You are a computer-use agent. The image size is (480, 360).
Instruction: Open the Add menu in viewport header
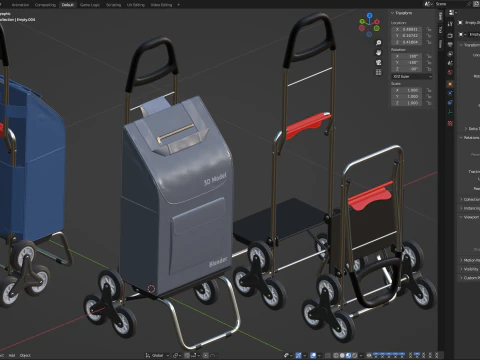click(x=12, y=355)
